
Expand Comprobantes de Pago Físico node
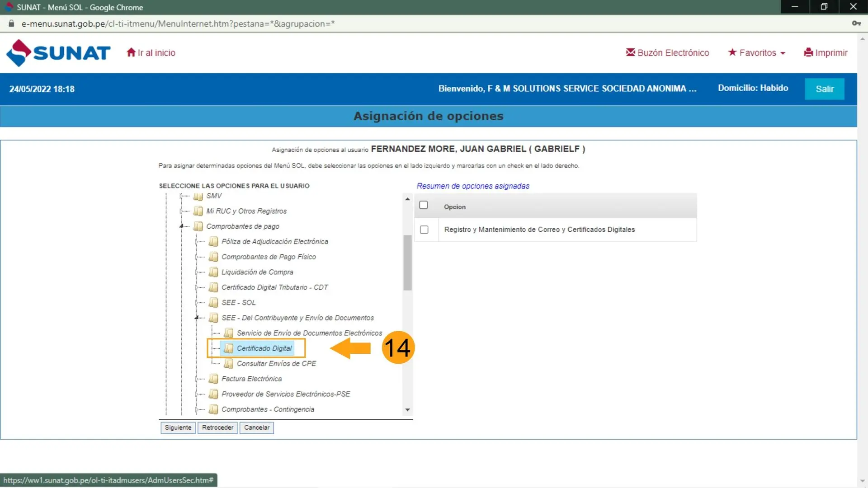(197, 257)
